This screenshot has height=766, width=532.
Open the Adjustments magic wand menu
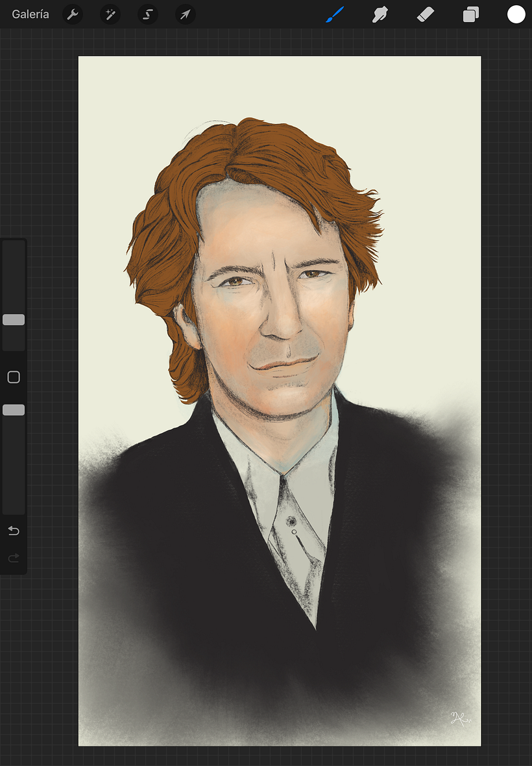[x=110, y=14]
